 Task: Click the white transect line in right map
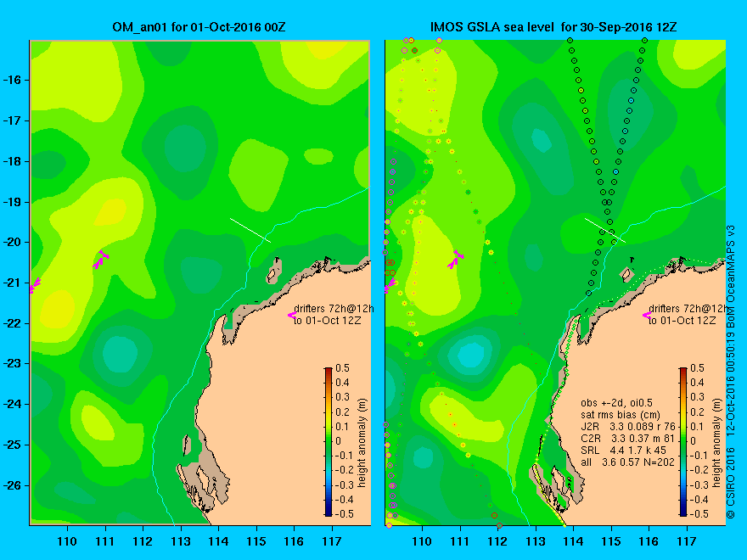[x=605, y=230]
